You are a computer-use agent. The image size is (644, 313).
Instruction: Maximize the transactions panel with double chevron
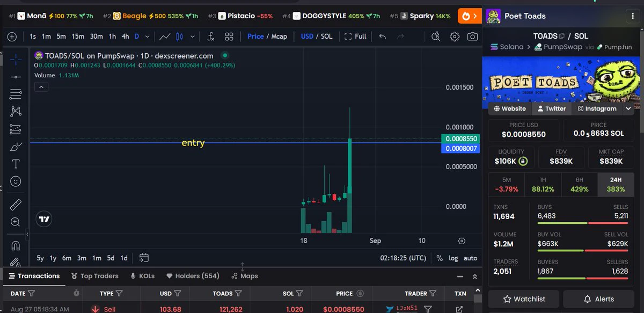point(474,276)
